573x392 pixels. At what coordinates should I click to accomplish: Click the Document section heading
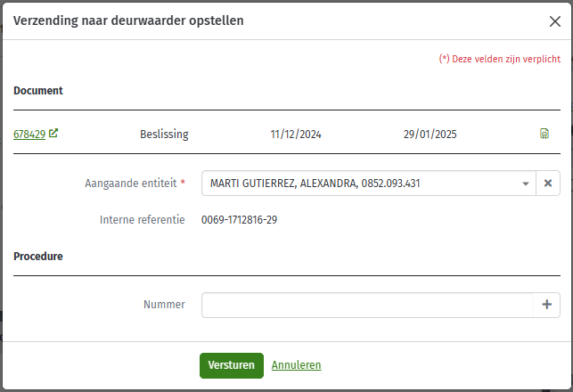pos(38,91)
